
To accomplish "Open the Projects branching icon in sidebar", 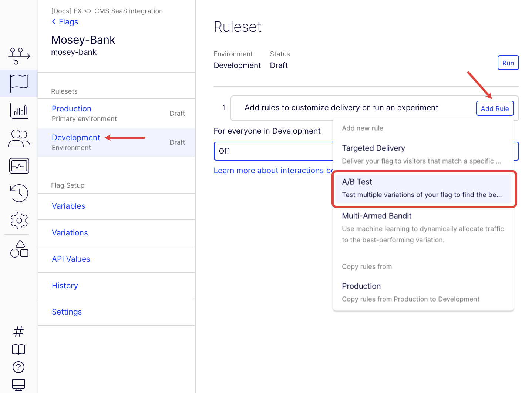I will (x=19, y=56).
